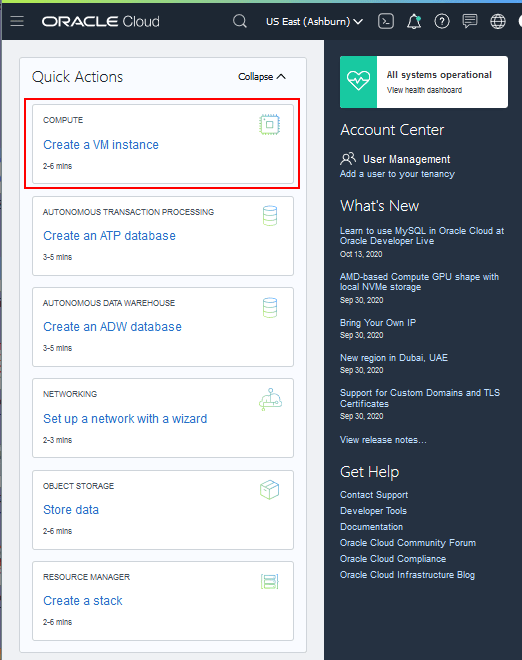522x660 pixels.
Task: Click Create an ADW database link
Action: tap(112, 327)
